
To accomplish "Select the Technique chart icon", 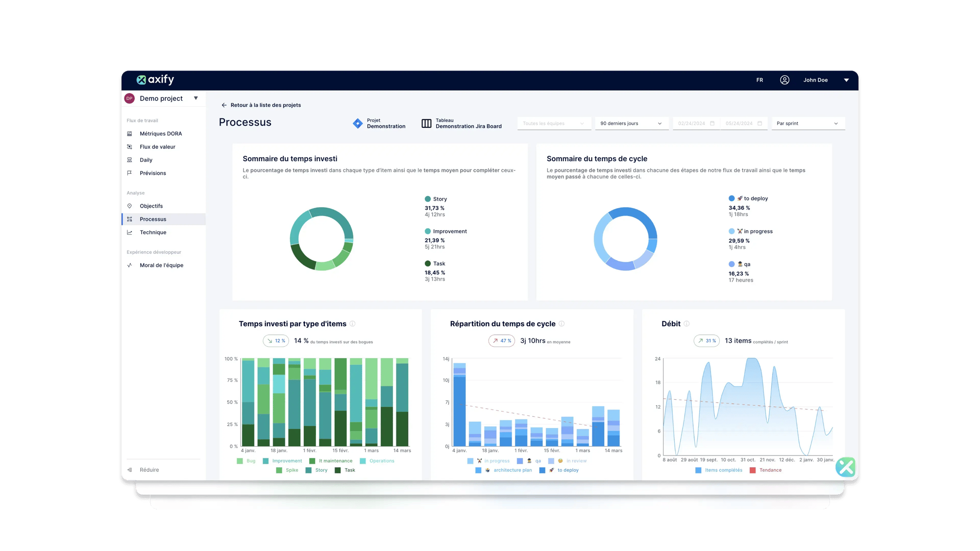I will click(x=129, y=232).
